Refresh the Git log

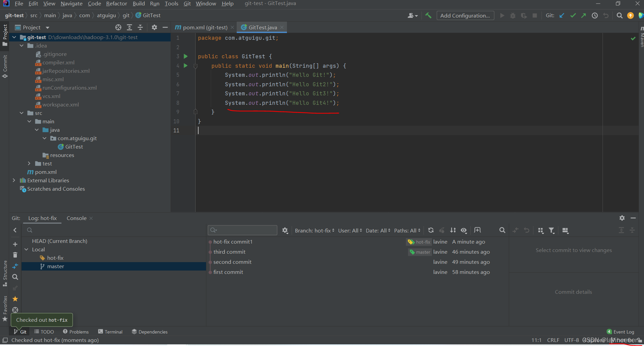click(x=431, y=230)
